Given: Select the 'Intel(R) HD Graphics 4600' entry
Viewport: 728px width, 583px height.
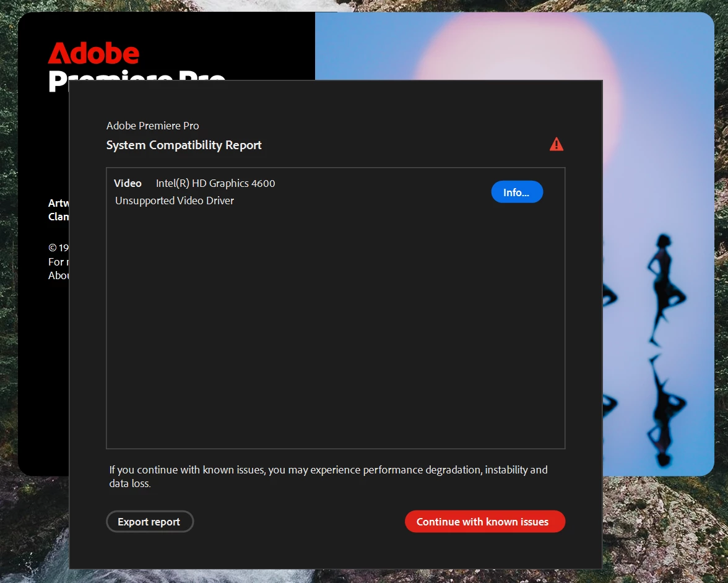Looking at the screenshot, I should coord(215,183).
